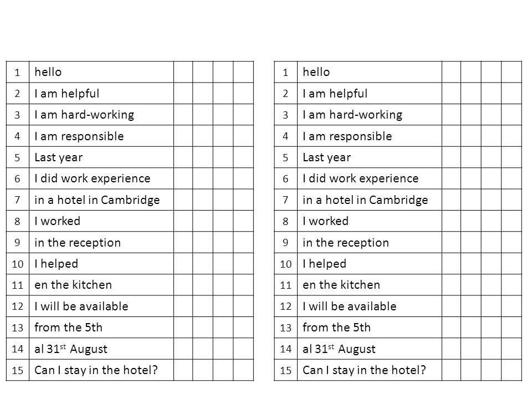Click 'Last year' in the left table
The width and height of the screenshot is (532, 399).
(x=101, y=157)
